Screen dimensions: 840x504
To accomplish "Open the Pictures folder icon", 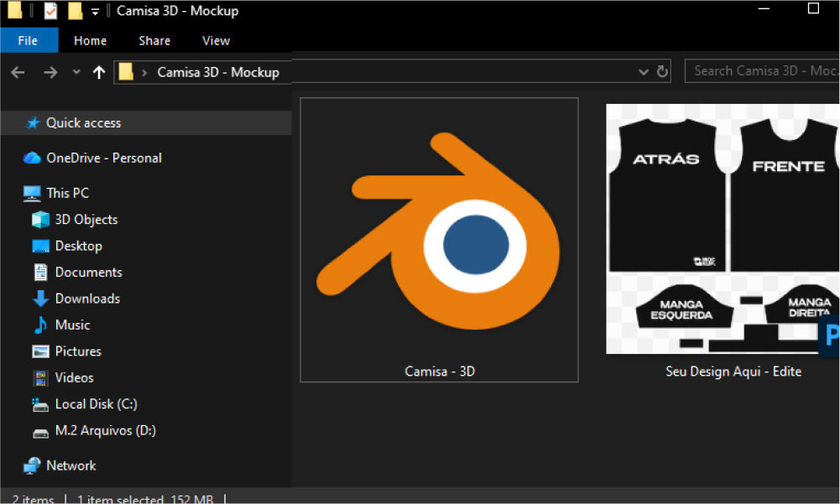I will pyautogui.click(x=40, y=351).
